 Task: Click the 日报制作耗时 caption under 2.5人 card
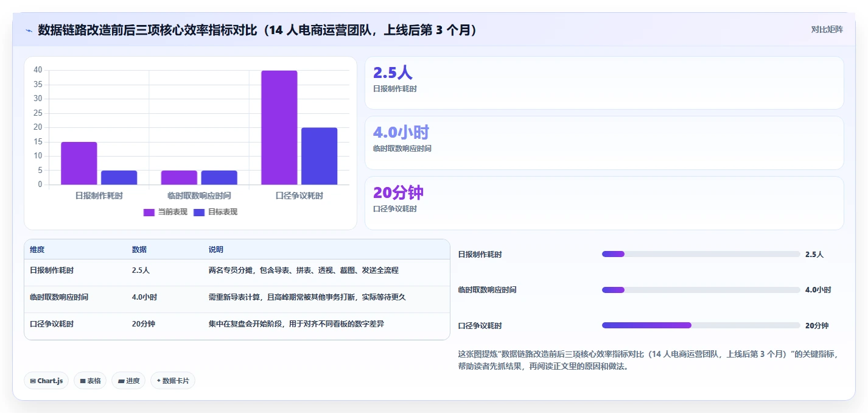[x=394, y=89]
